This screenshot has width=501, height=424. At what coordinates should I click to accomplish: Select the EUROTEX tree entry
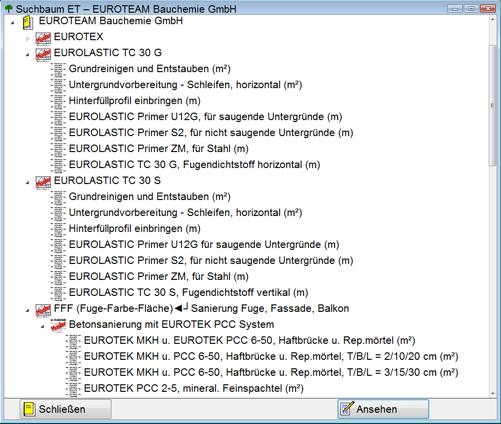[79, 37]
